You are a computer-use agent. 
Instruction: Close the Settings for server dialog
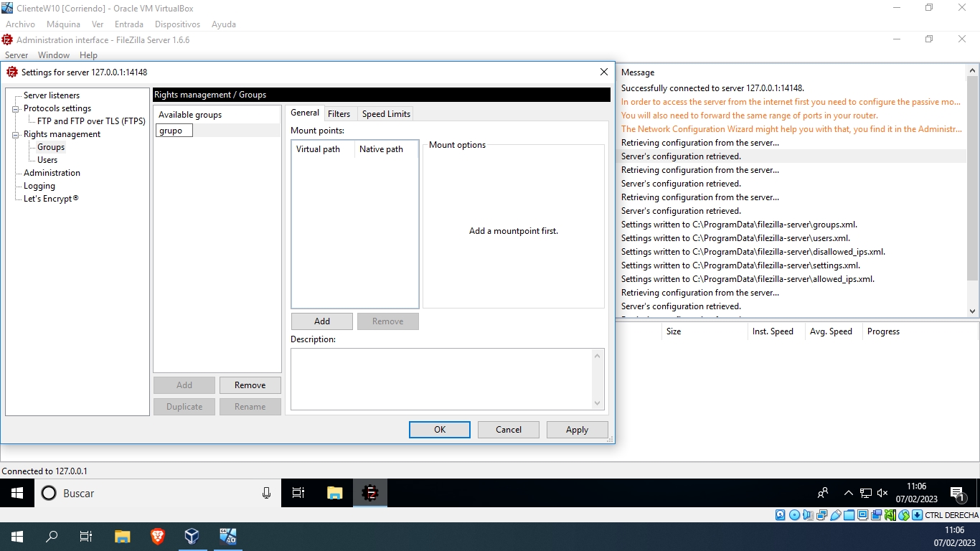603,72
